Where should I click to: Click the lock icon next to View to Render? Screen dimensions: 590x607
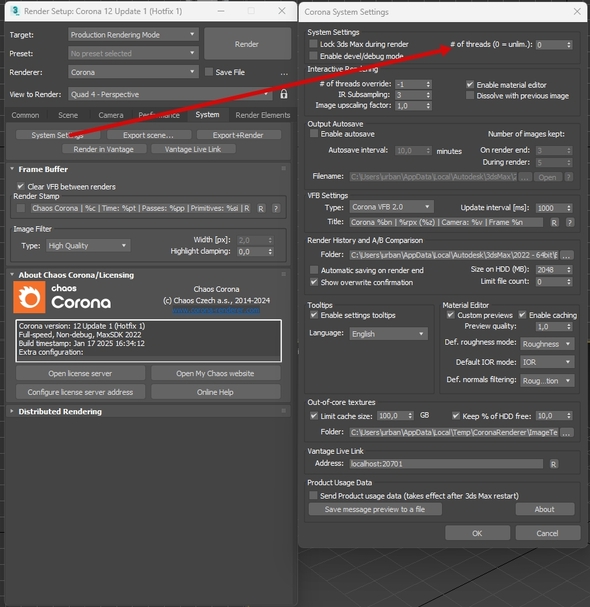point(284,94)
